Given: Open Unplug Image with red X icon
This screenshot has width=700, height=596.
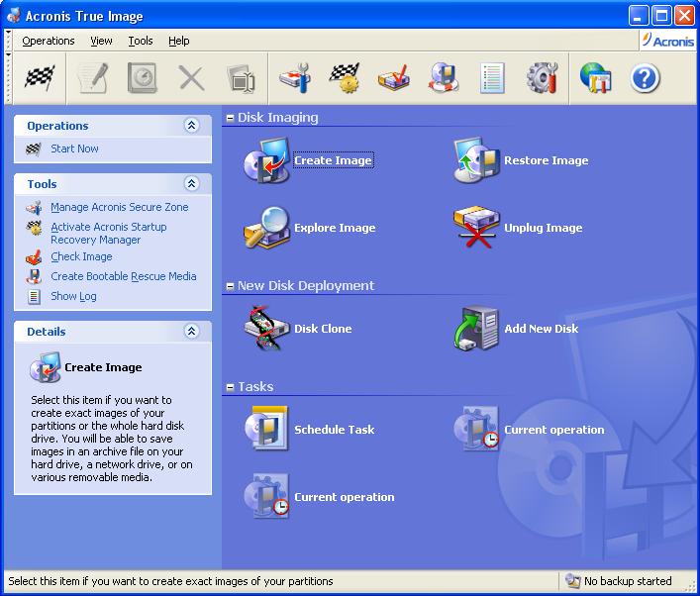Looking at the screenshot, I should (x=518, y=228).
